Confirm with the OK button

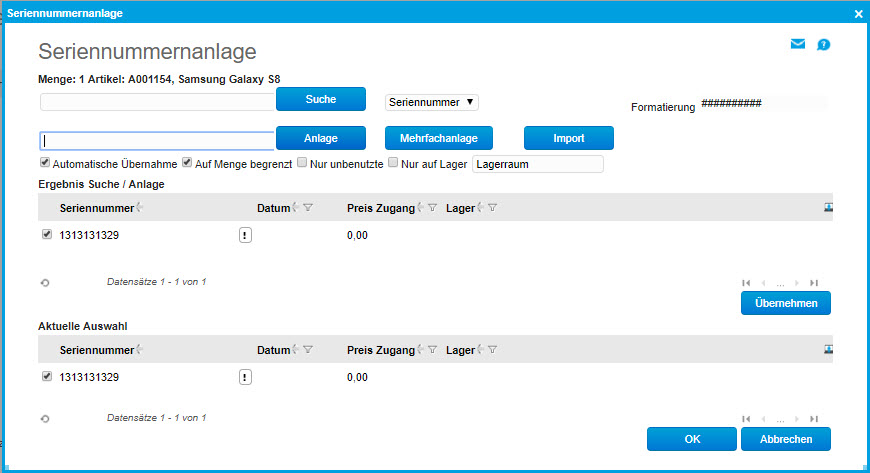(x=691, y=439)
